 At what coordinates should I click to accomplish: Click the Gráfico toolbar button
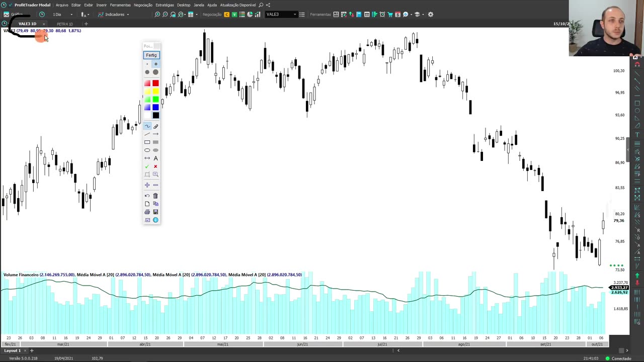[14, 15]
